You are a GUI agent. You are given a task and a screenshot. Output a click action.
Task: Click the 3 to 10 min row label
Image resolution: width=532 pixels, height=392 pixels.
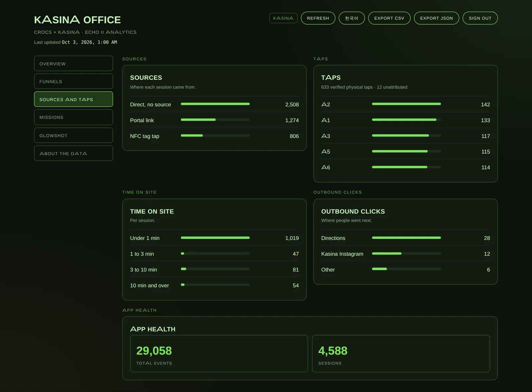click(x=143, y=270)
